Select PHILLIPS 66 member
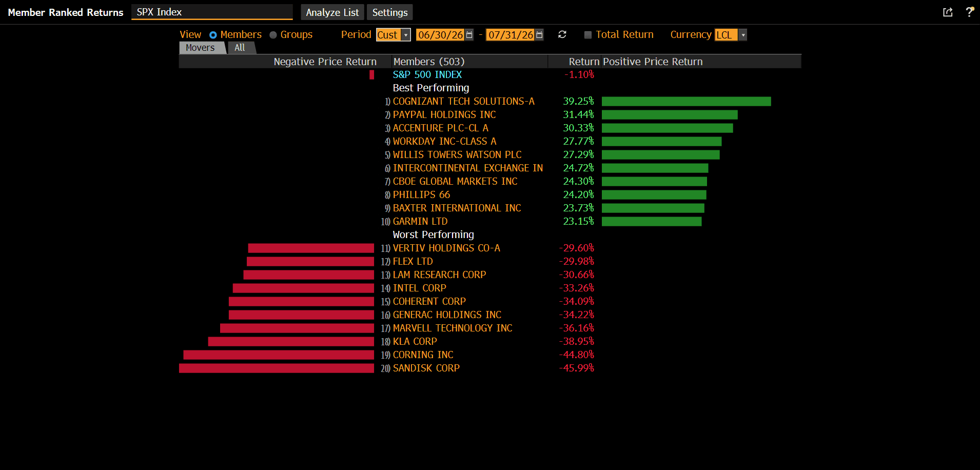This screenshot has height=470, width=980. pos(422,195)
